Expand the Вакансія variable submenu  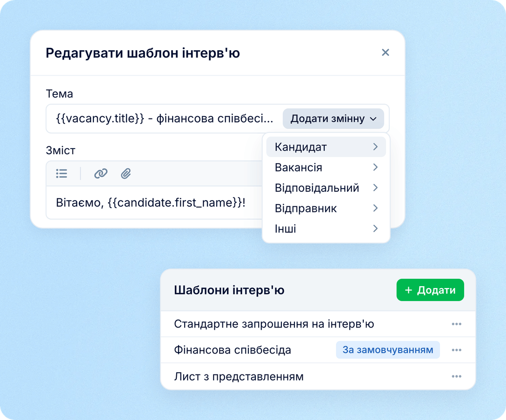tap(326, 167)
